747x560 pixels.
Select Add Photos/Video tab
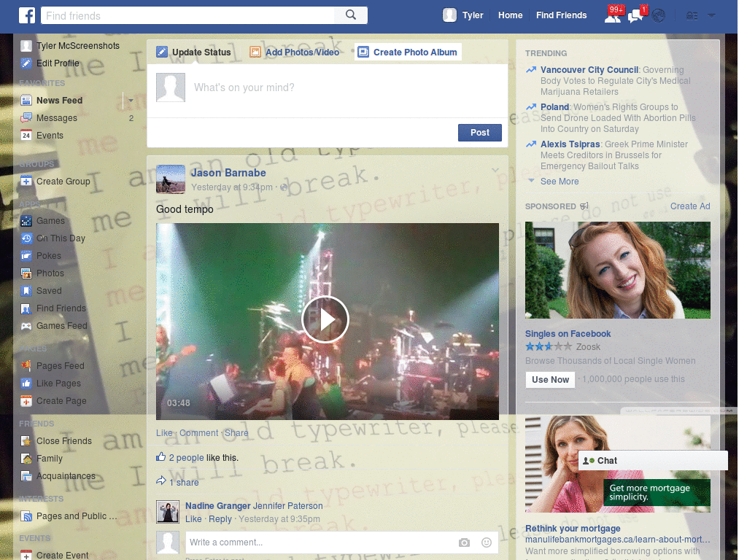pos(295,52)
